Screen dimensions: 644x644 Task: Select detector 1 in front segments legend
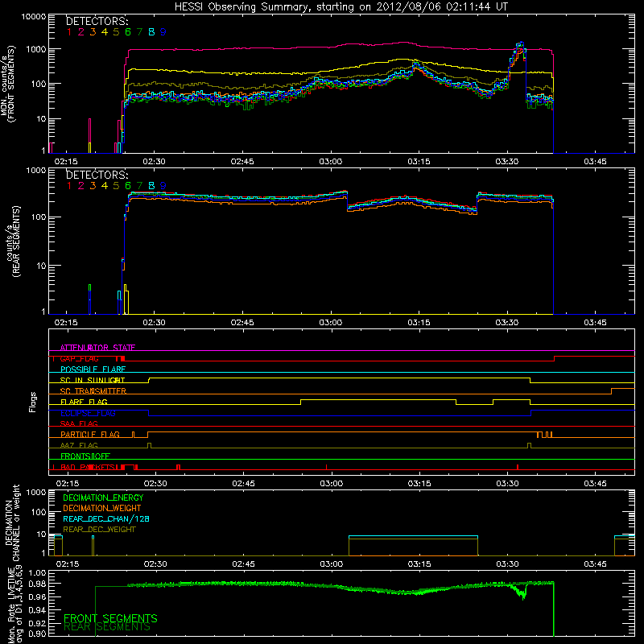[69, 32]
